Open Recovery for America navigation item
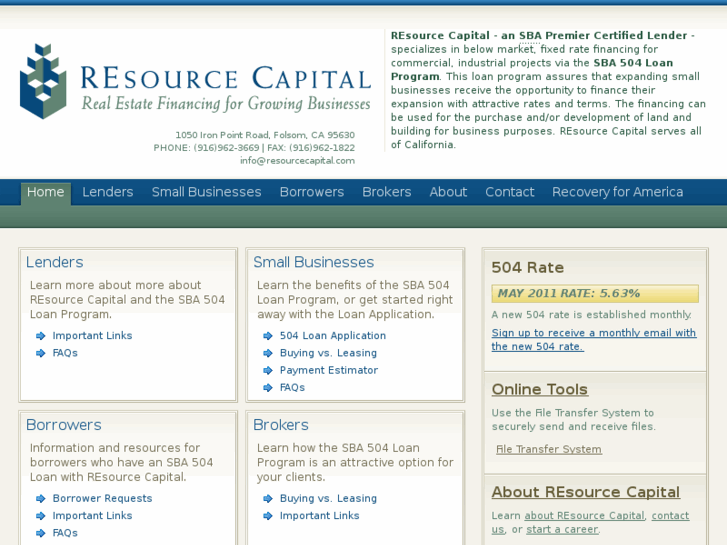Image resolution: width=727 pixels, height=545 pixels. click(x=618, y=192)
